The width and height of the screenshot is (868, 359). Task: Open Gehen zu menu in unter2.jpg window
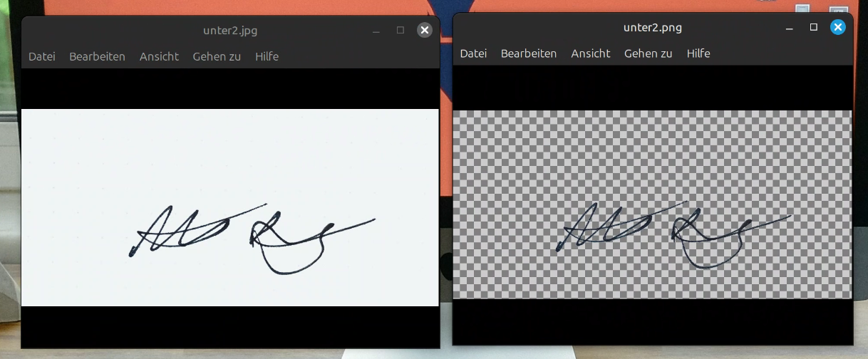(217, 57)
